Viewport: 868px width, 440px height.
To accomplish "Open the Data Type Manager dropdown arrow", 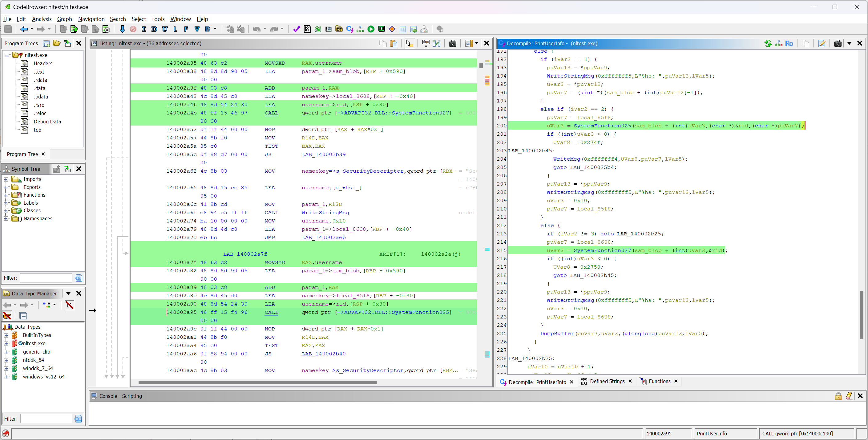I will tap(68, 294).
